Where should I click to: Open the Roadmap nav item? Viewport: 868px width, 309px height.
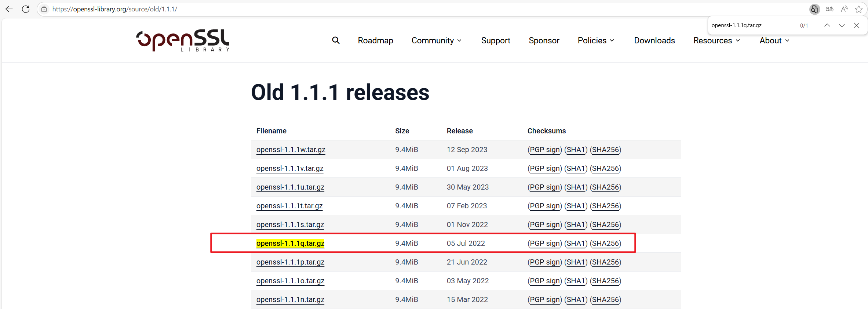(x=375, y=40)
